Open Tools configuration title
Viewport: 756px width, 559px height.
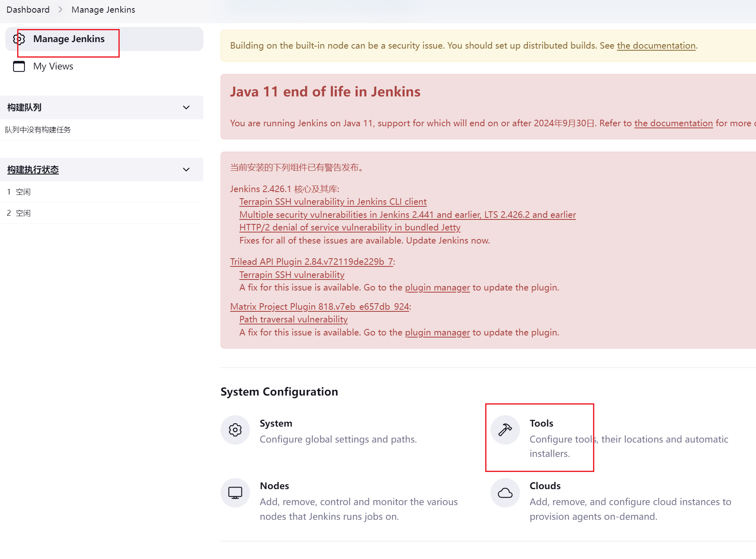[x=542, y=423]
